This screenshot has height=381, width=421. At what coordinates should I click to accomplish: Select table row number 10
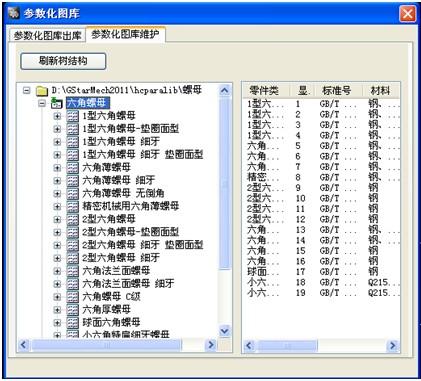pos(321,199)
